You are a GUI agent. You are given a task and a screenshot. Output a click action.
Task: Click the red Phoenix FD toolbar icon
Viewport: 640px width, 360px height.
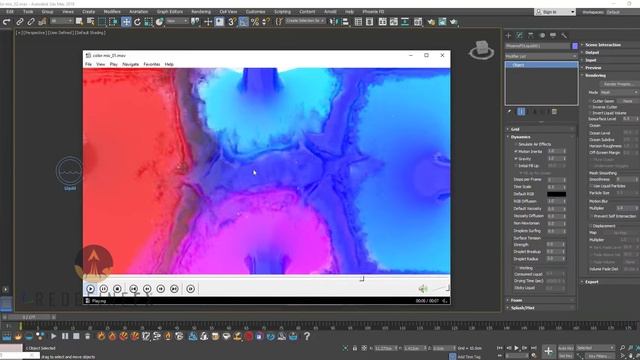click(x=249, y=336)
